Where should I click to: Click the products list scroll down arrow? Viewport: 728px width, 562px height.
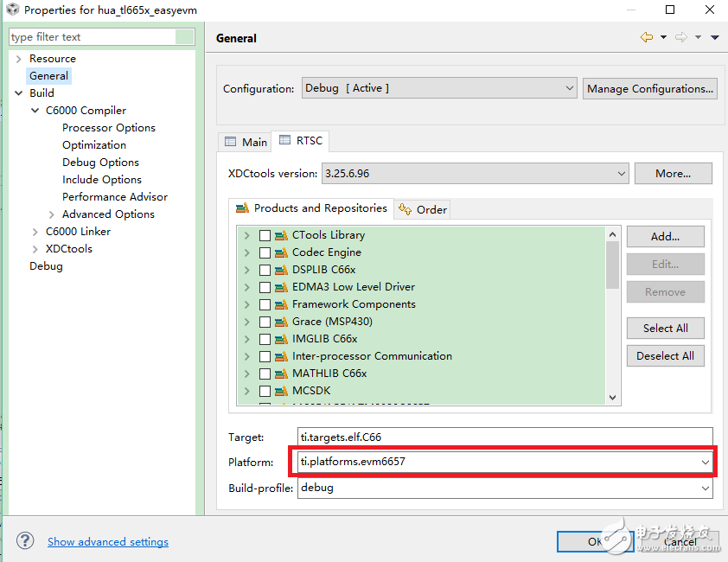[x=612, y=398]
